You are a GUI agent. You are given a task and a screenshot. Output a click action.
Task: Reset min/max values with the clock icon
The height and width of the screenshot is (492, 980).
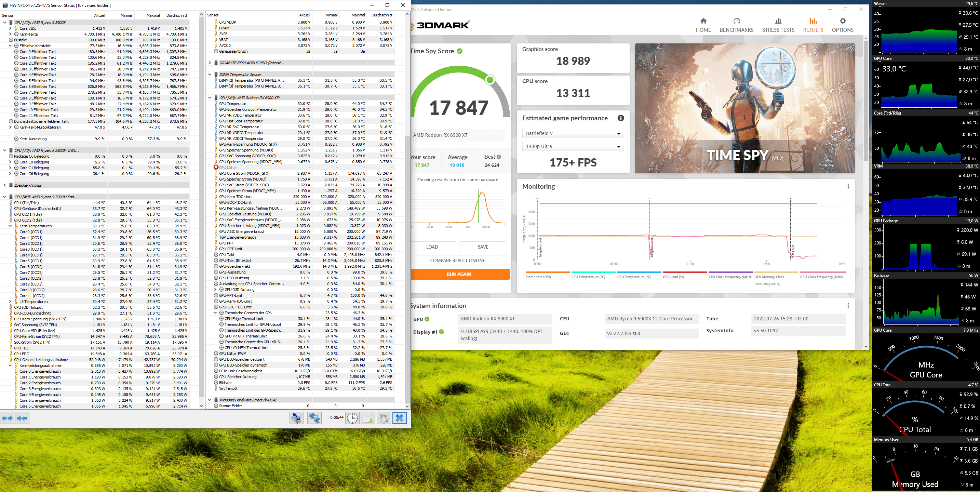[x=352, y=418]
